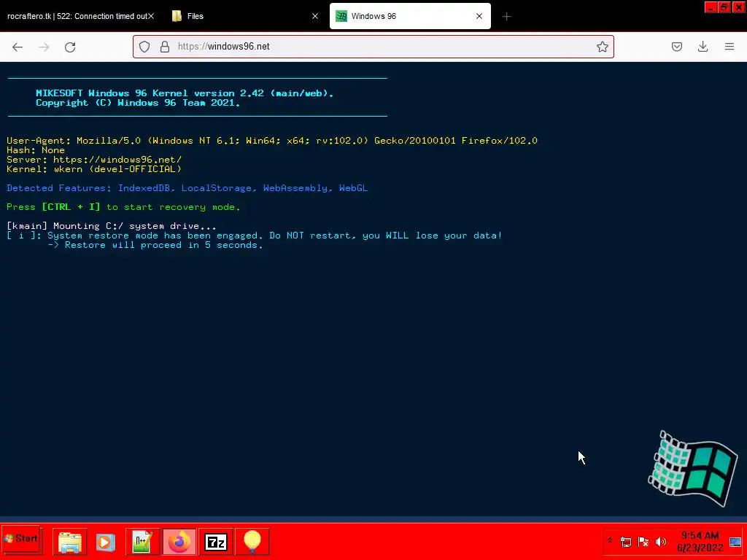
Task: Click the 'Hash: None' line
Action: click(x=36, y=150)
